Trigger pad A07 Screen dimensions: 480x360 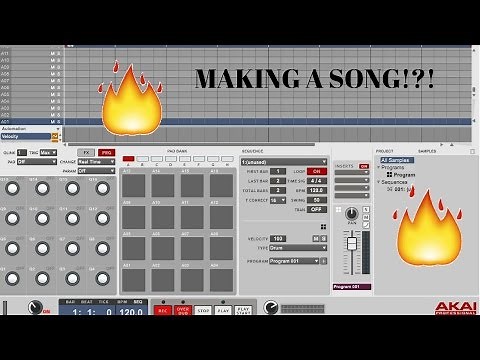(x=192, y=249)
